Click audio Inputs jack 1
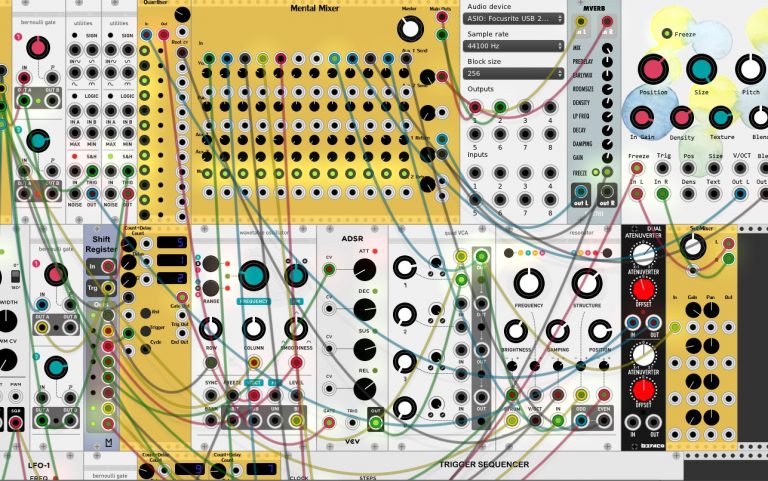 pyautogui.click(x=475, y=172)
